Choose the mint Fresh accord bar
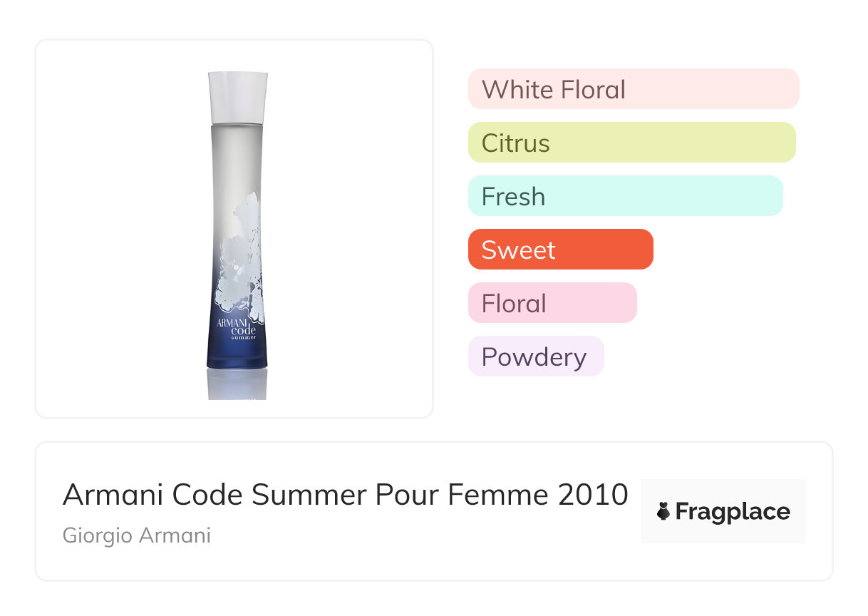Screen dimensions: 868x616 tap(625, 196)
